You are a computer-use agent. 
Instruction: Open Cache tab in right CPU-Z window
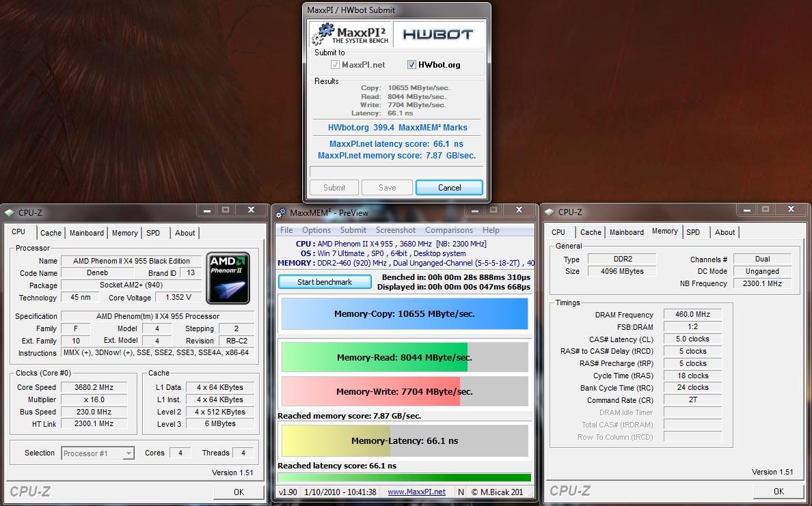(x=591, y=232)
